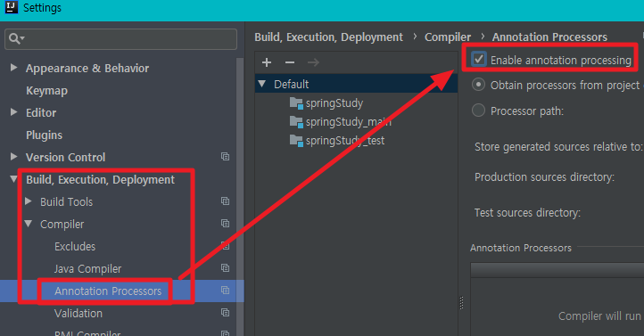Click the remove profile minus icon
Image resolution: width=644 pixels, height=336 pixels.
(x=290, y=62)
